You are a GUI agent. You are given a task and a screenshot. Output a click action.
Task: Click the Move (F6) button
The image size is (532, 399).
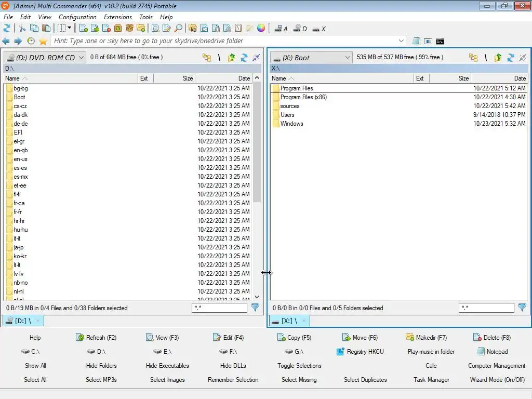[x=360, y=338]
